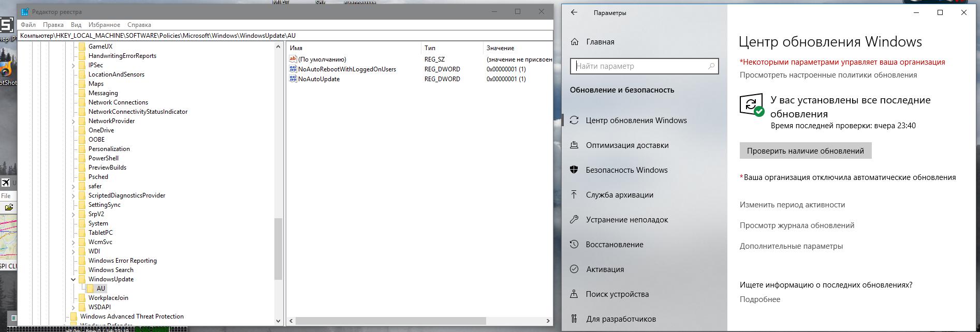Expand the safer registry key
980x332 pixels.
[x=74, y=186]
